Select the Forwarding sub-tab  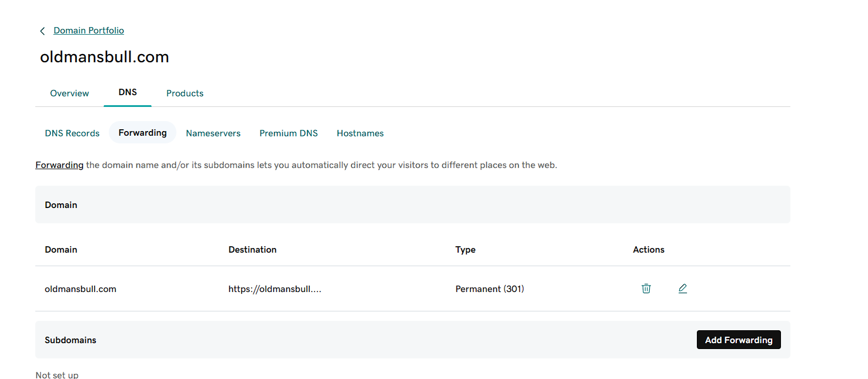pyautogui.click(x=142, y=133)
